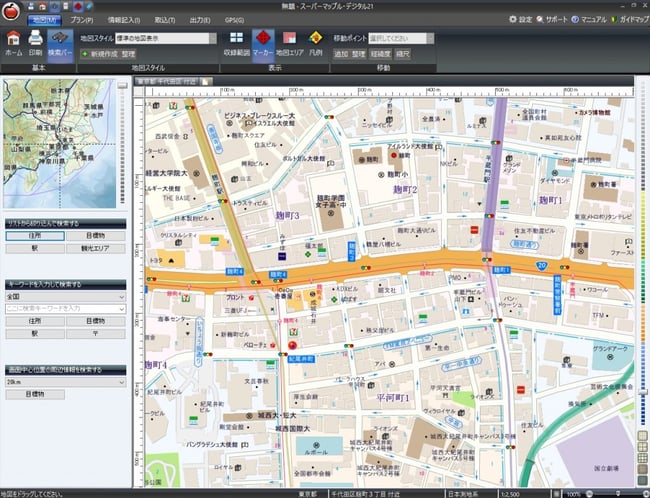Open the サポート support link icon
Image resolution: width=650 pixels, height=498 pixels.
[x=551, y=19]
